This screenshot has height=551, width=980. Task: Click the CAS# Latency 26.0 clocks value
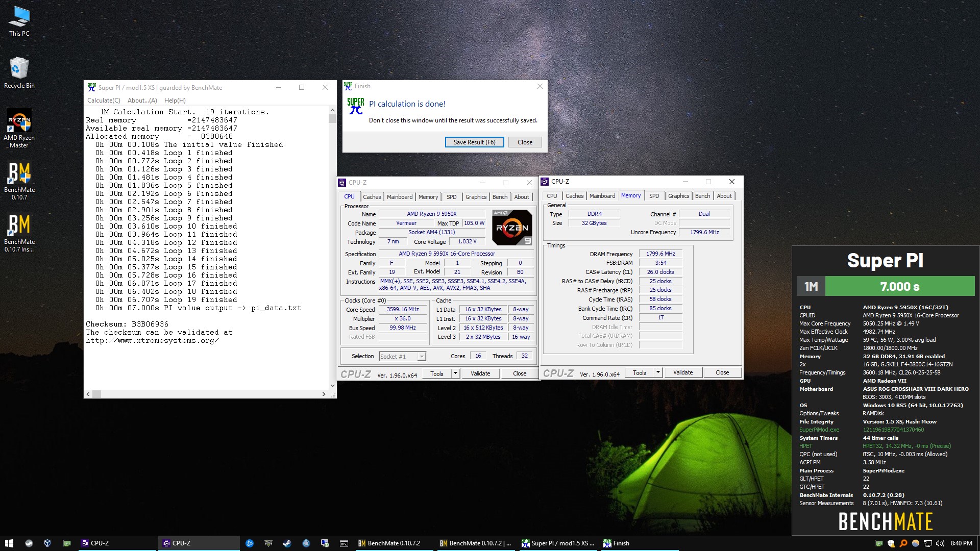(x=660, y=272)
